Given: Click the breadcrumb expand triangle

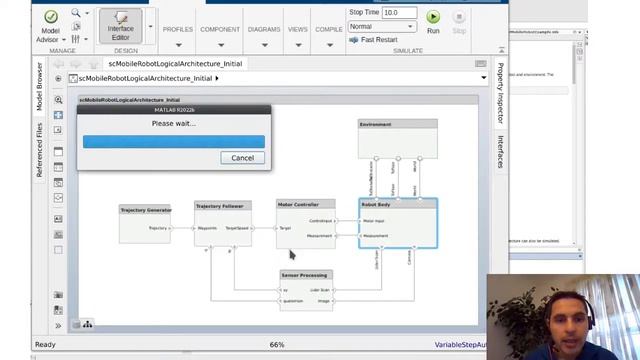Looking at the screenshot, I should point(217,78).
